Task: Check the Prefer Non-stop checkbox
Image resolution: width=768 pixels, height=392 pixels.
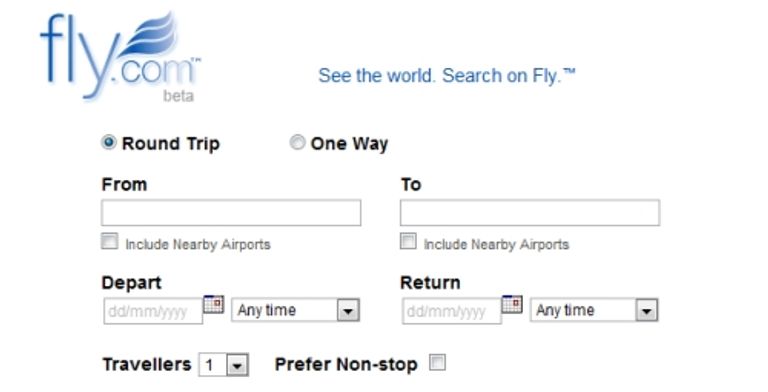Action: (437, 363)
